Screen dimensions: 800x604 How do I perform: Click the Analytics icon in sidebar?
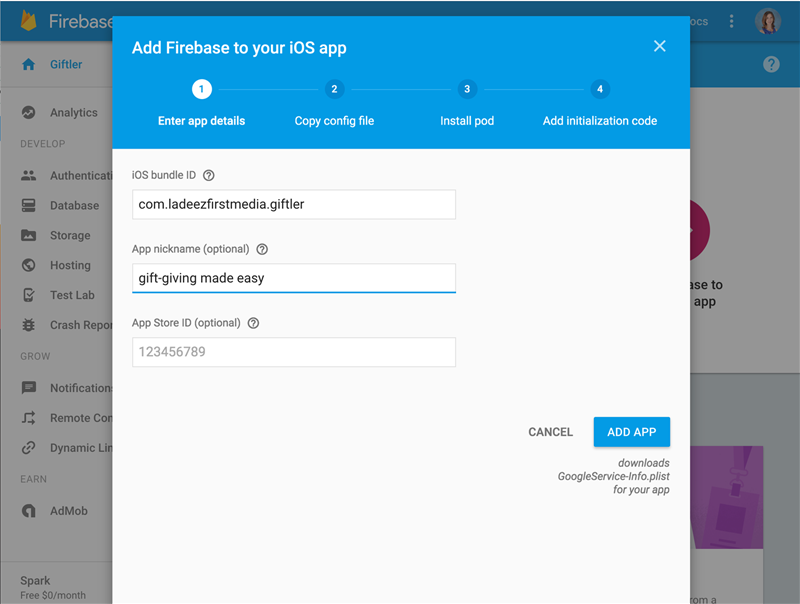(29, 113)
